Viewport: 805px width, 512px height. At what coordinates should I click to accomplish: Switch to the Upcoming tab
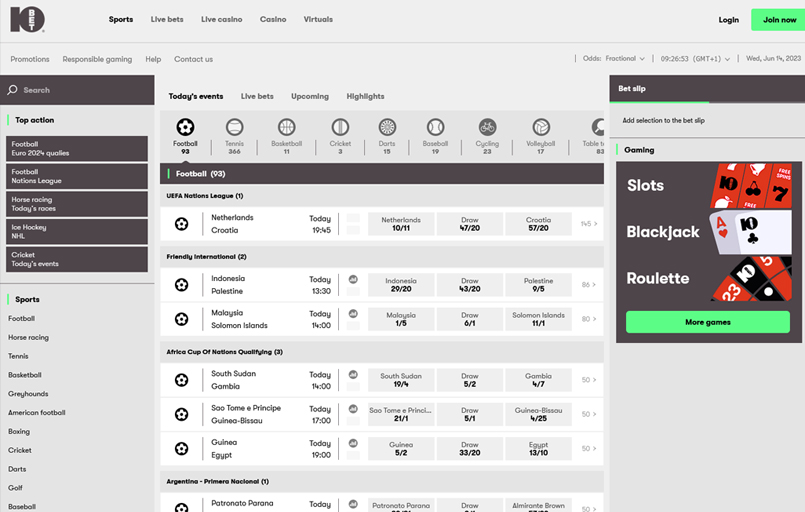coord(310,97)
